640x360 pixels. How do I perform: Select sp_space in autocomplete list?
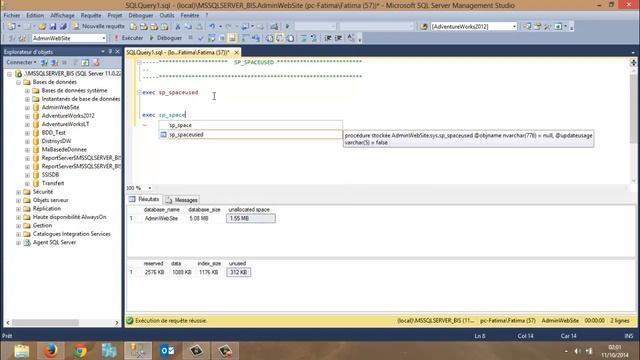[x=250, y=125]
